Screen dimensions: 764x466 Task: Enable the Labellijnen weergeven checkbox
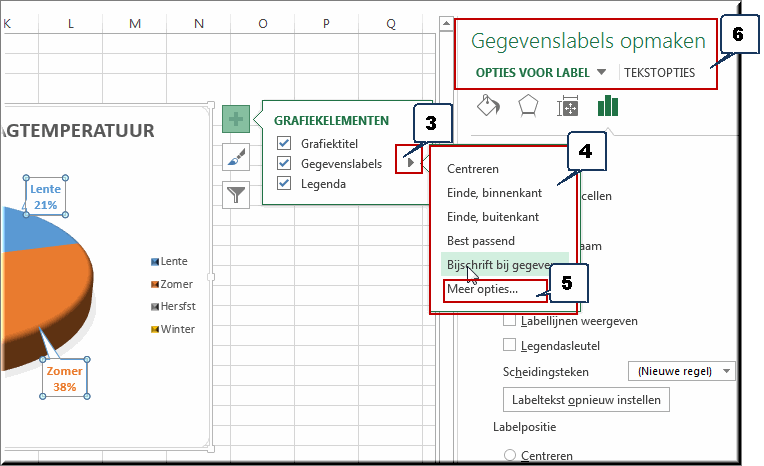tap(510, 321)
